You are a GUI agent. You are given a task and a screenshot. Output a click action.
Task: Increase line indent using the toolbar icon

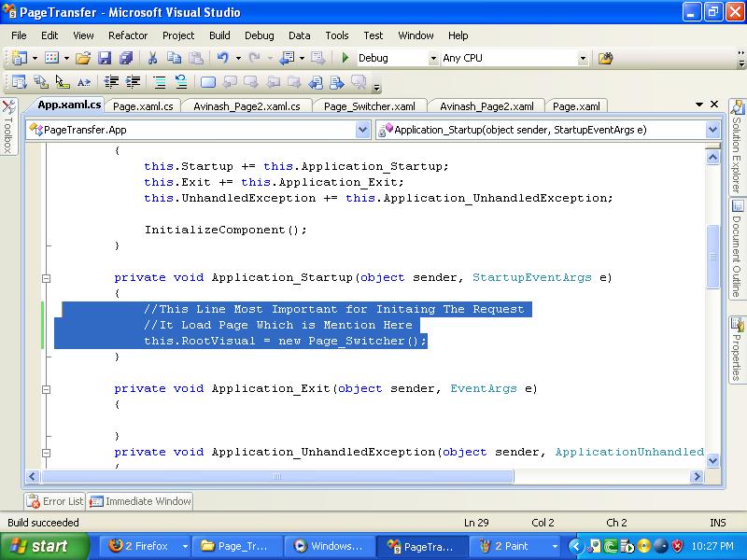click(x=133, y=82)
